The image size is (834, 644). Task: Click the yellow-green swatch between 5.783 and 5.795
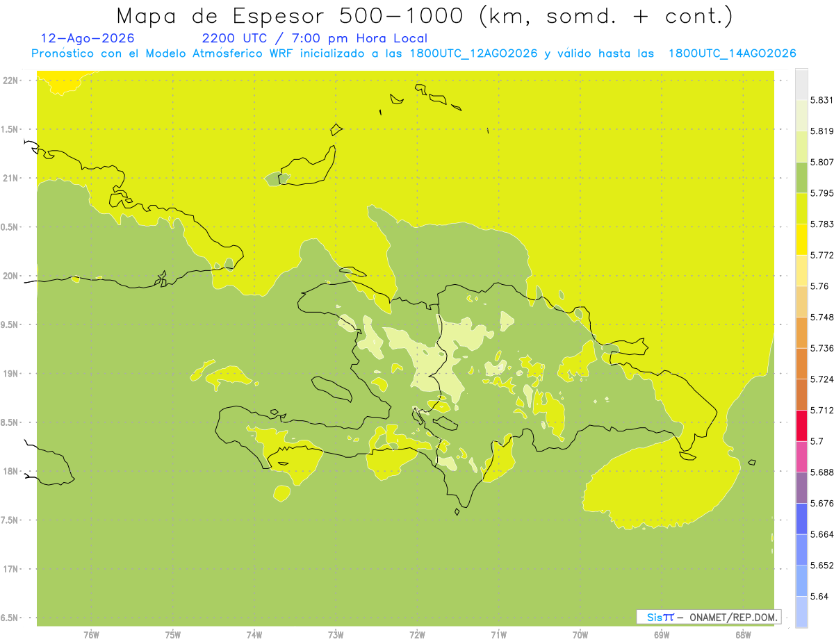pos(801,208)
